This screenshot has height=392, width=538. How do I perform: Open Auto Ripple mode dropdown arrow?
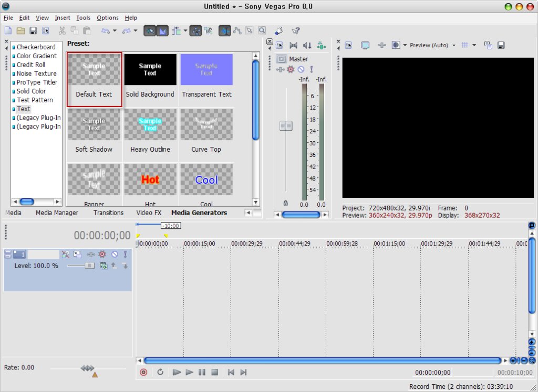pyautogui.click(x=185, y=31)
